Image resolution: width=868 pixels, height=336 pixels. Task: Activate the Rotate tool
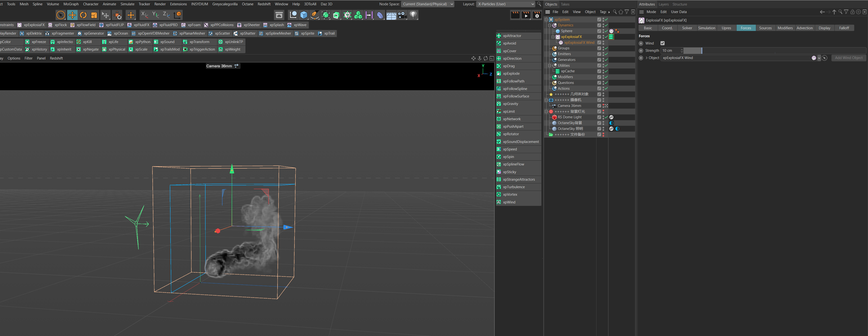(x=83, y=15)
